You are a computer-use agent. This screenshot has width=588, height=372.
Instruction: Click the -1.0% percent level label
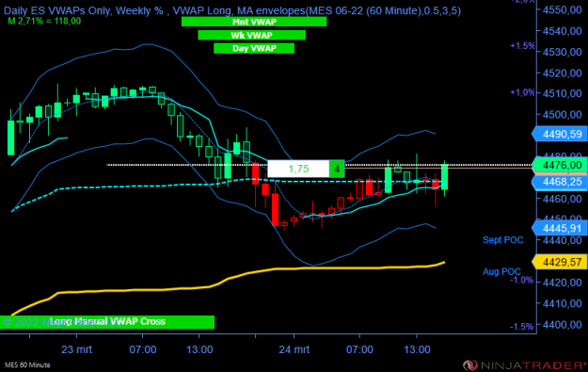point(522,280)
